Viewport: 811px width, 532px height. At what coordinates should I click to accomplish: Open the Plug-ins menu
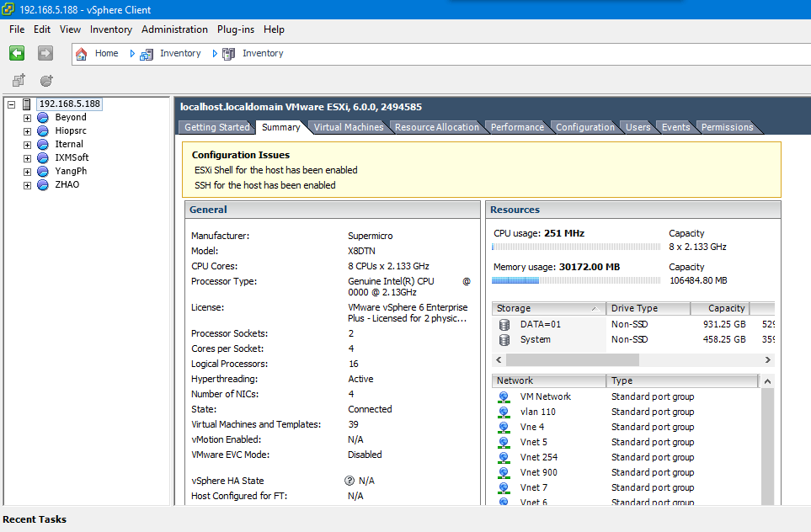point(236,29)
